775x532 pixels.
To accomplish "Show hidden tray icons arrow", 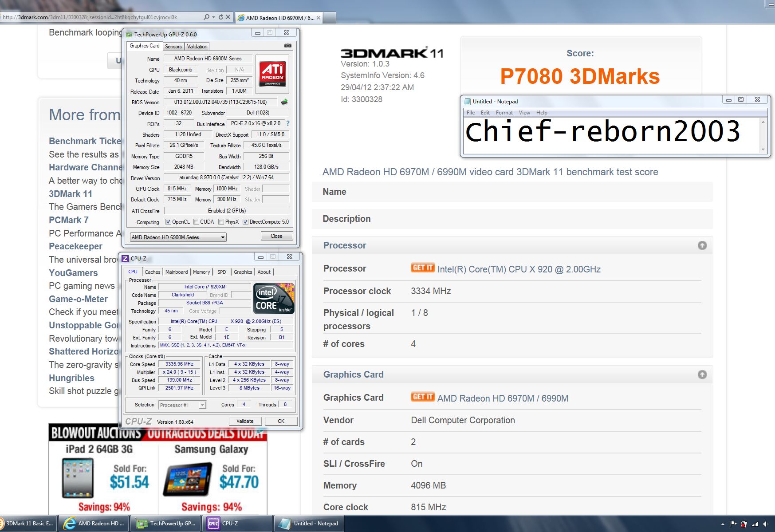I will click(723, 524).
